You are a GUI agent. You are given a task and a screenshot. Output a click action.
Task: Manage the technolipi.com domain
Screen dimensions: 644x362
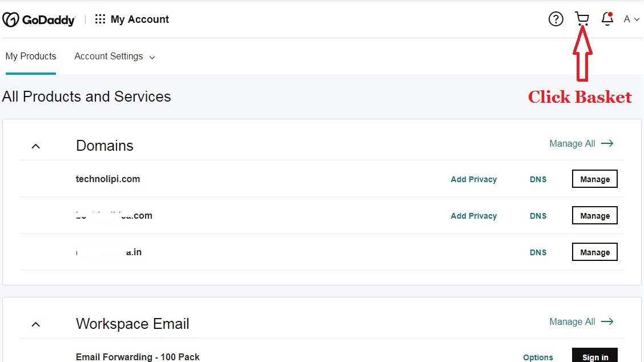click(x=594, y=179)
